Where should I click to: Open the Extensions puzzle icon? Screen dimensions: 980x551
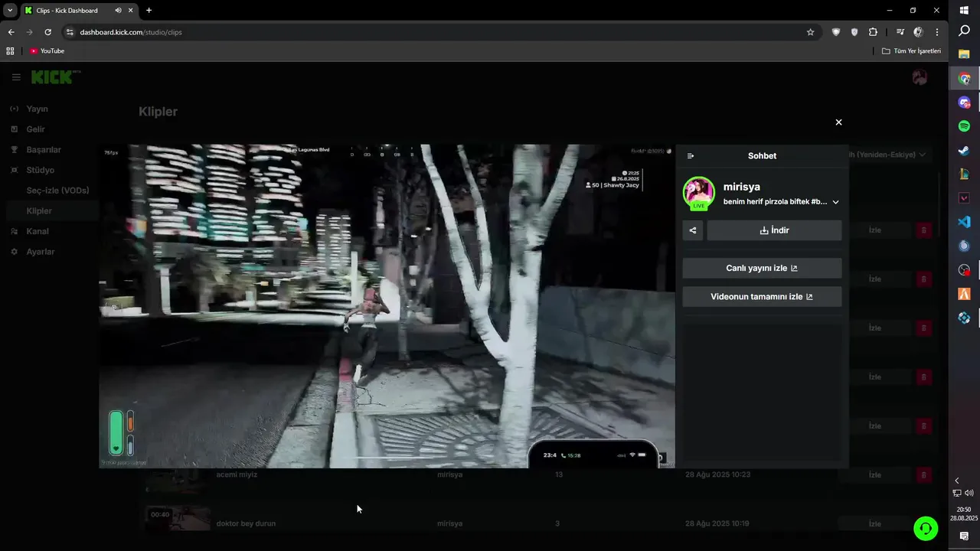point(873,32)
